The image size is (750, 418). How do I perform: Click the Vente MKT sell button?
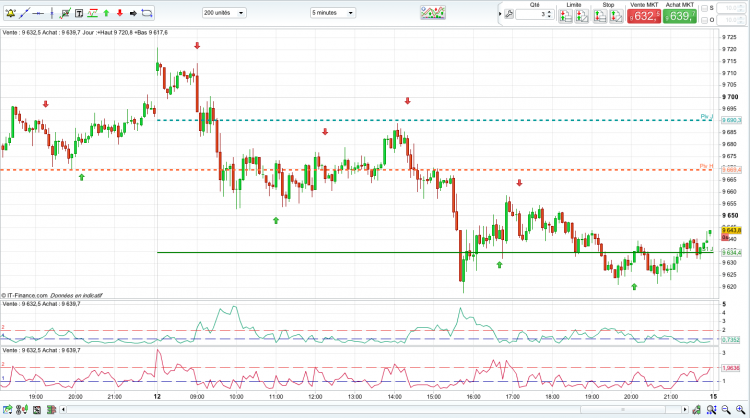pyautogui.click(x=644, y=16)
